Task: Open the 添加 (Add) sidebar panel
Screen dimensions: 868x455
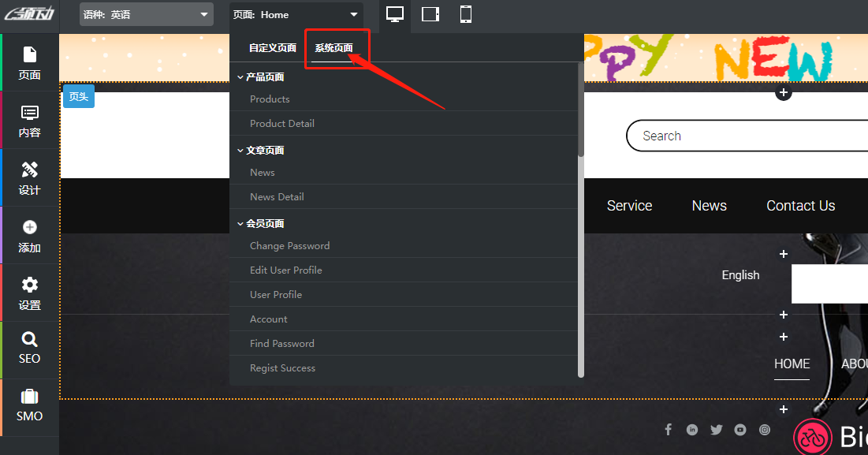Action: click(29, 236)
